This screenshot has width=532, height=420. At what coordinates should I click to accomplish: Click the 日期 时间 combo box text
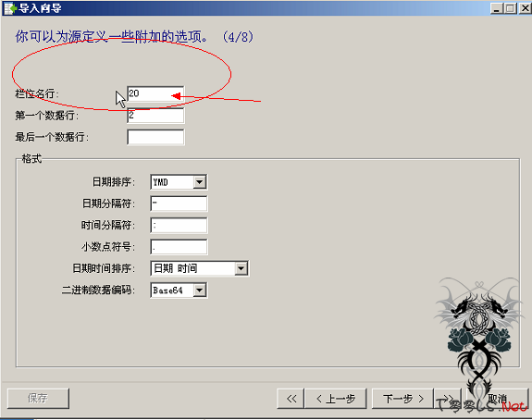176,268
